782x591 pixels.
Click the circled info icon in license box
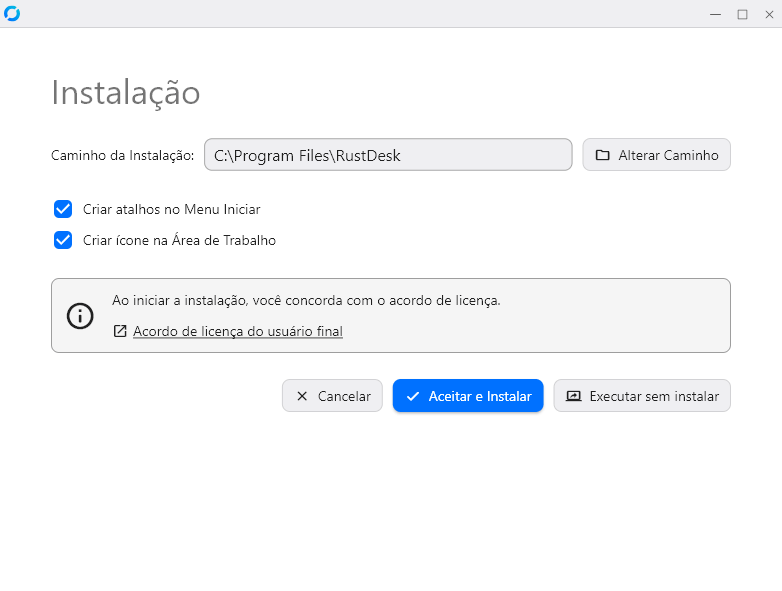point(80,316)
